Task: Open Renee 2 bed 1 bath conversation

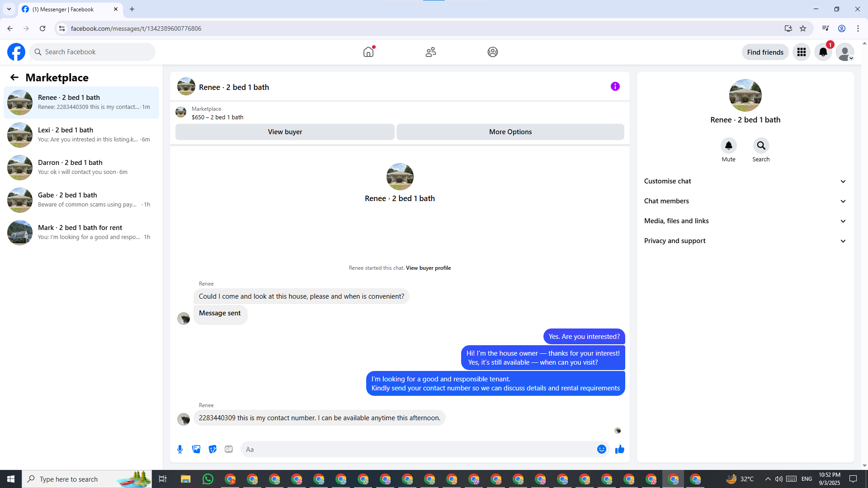Action: tap(81, 103)
